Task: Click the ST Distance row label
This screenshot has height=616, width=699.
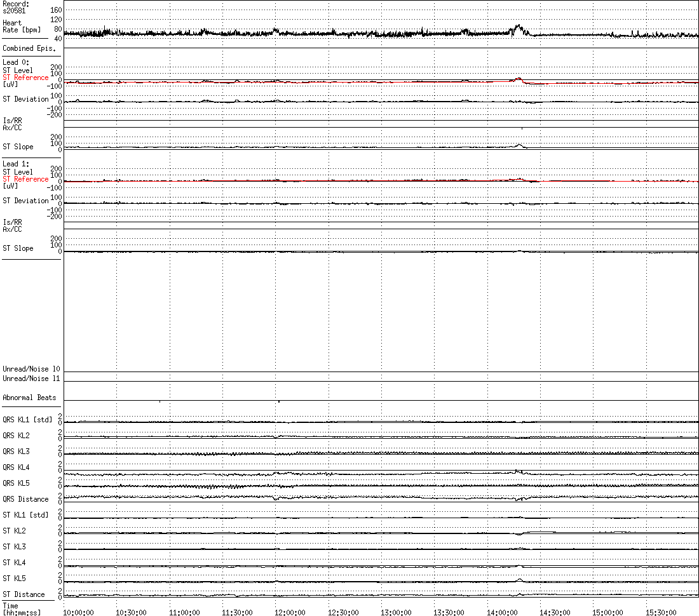Action: click(24, 594)
